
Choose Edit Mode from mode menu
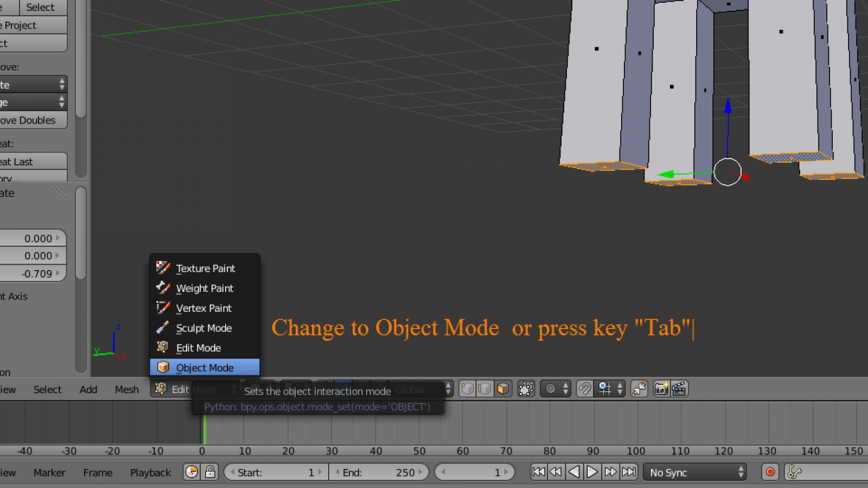click(x=205, y=348)
